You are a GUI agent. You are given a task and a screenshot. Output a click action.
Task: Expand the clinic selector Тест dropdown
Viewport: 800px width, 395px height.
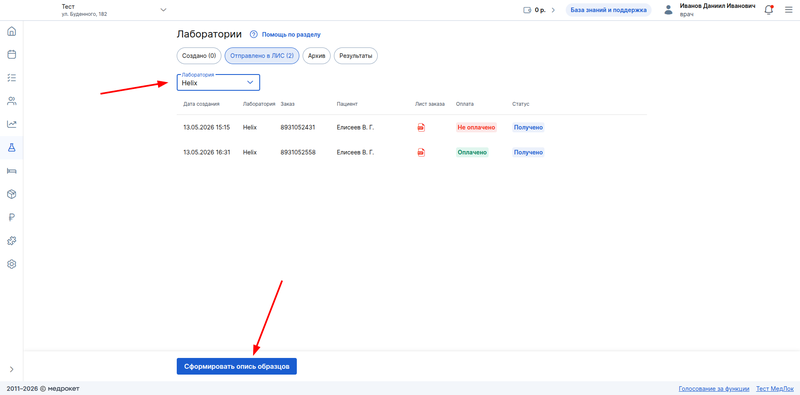pos(163,10)
